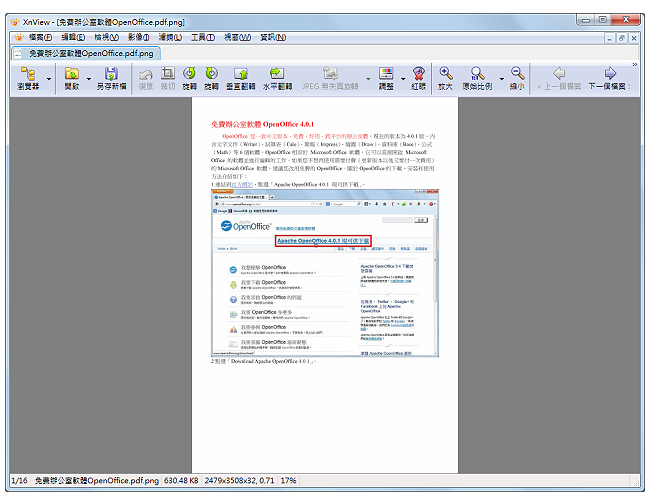Click the 630.48 KB file size in status bar

181,480
